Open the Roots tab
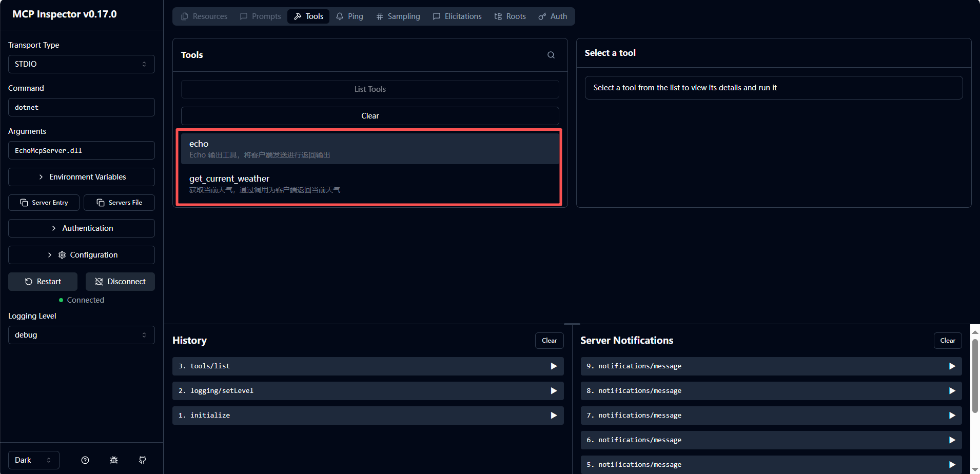980x474 pixels. [510, 16]
